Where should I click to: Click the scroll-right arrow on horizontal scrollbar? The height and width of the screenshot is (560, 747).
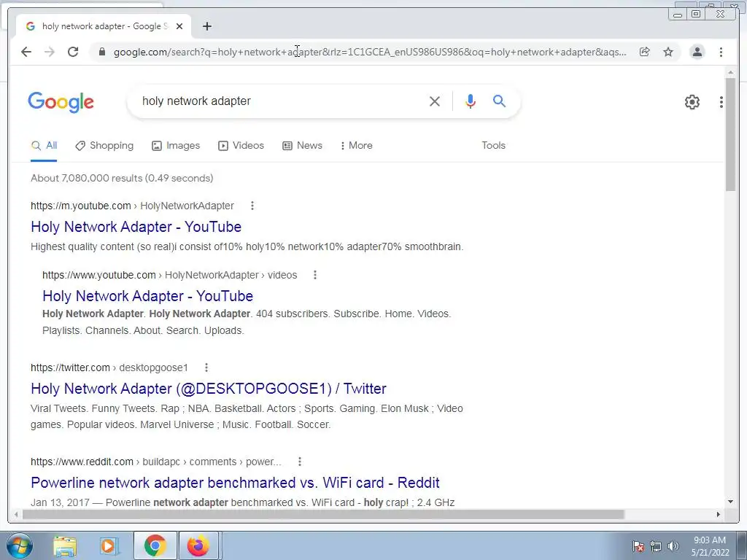coord(719,514)
